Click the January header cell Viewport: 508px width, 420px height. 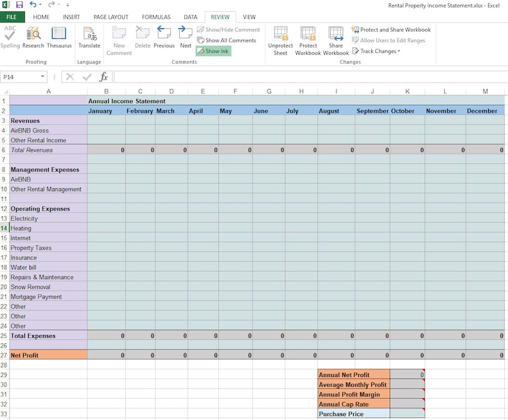[106, 111]
